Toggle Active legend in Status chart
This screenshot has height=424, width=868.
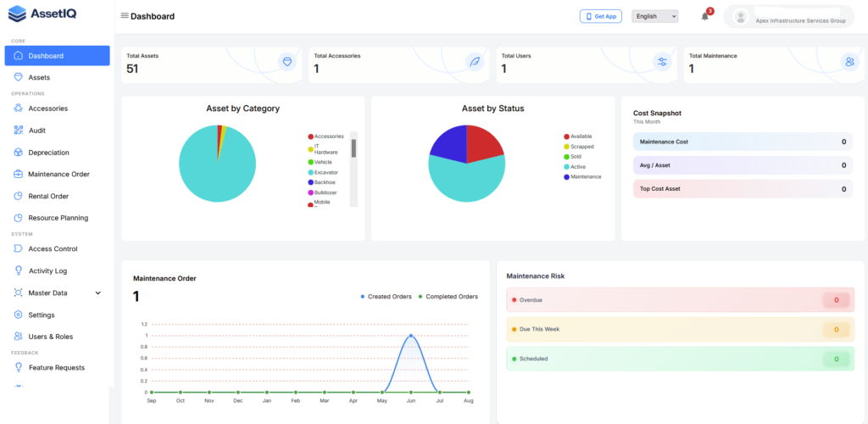point(575,166)
